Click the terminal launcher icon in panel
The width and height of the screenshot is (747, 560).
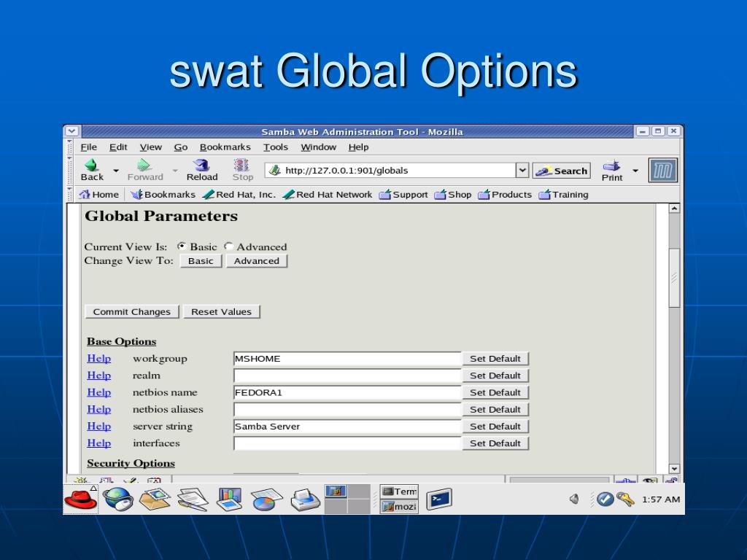point(438,499)
